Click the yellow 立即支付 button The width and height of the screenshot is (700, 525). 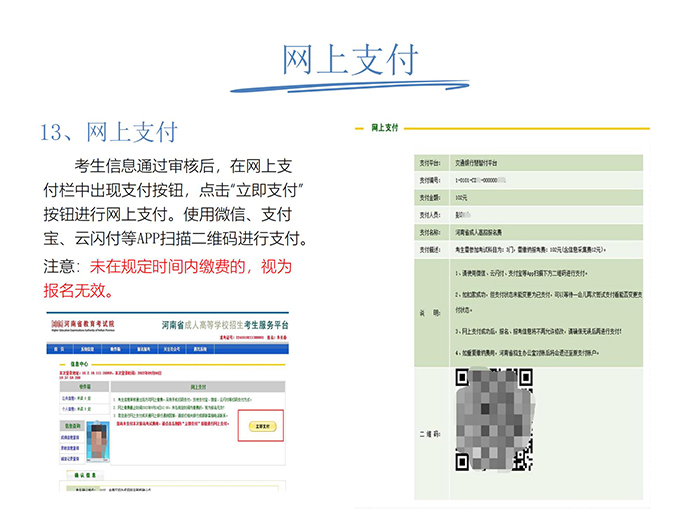262,427
